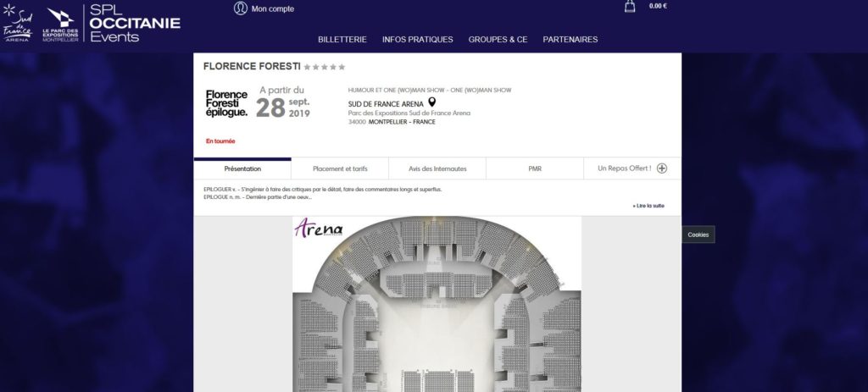Select the PMR tab
Screen dimensions: 868x392
coord(535,168)
